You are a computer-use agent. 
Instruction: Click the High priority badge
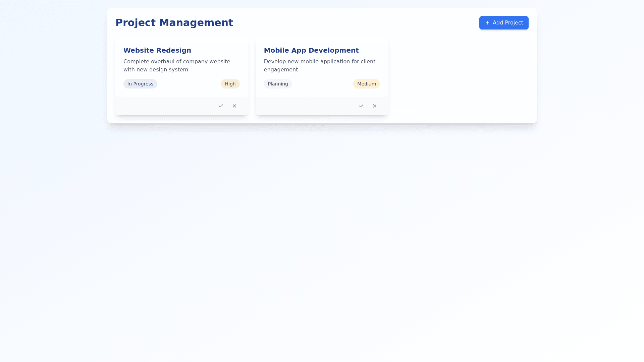pos(230,84)
